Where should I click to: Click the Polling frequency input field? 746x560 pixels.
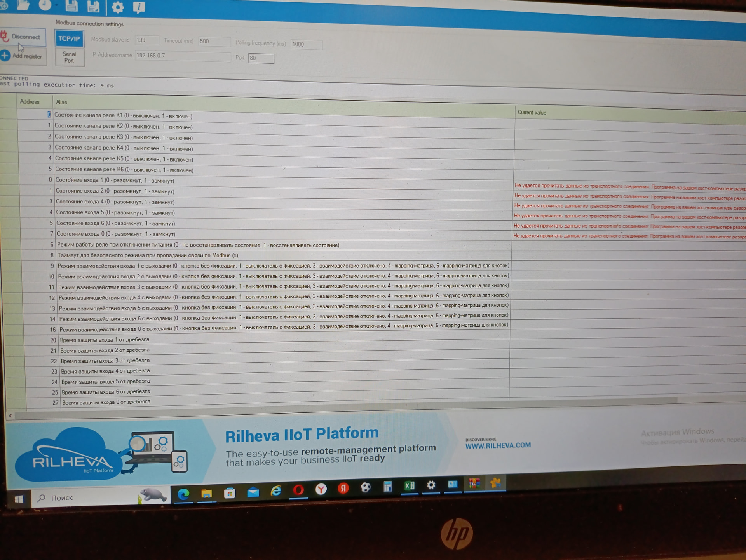pos(306,44)
